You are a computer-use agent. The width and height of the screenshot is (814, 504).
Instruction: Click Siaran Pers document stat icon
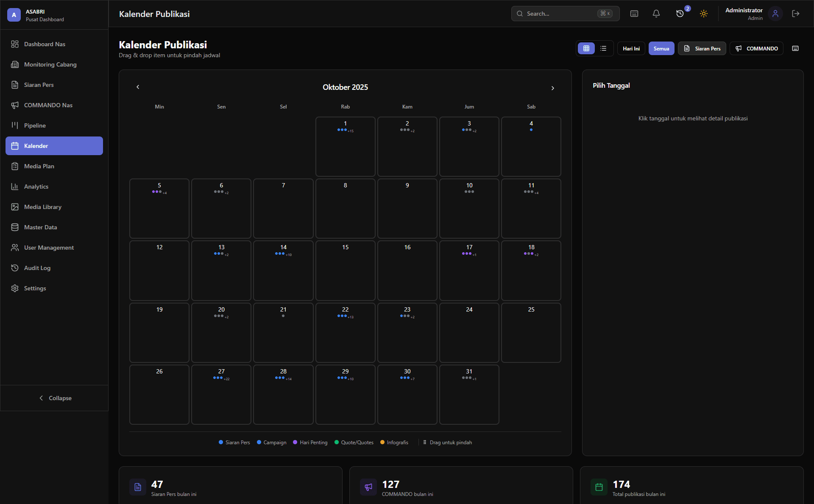pyautogui.click(x=138, y=487)
